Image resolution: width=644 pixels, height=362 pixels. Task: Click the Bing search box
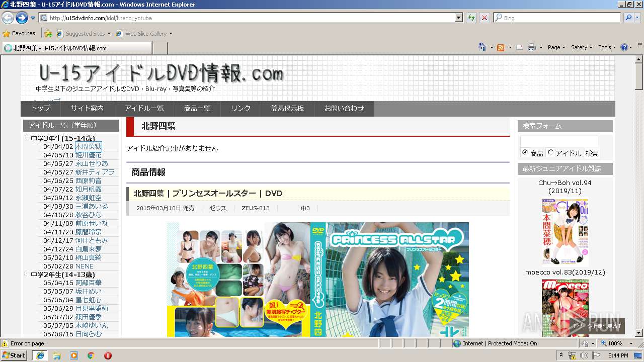[557, 18]
